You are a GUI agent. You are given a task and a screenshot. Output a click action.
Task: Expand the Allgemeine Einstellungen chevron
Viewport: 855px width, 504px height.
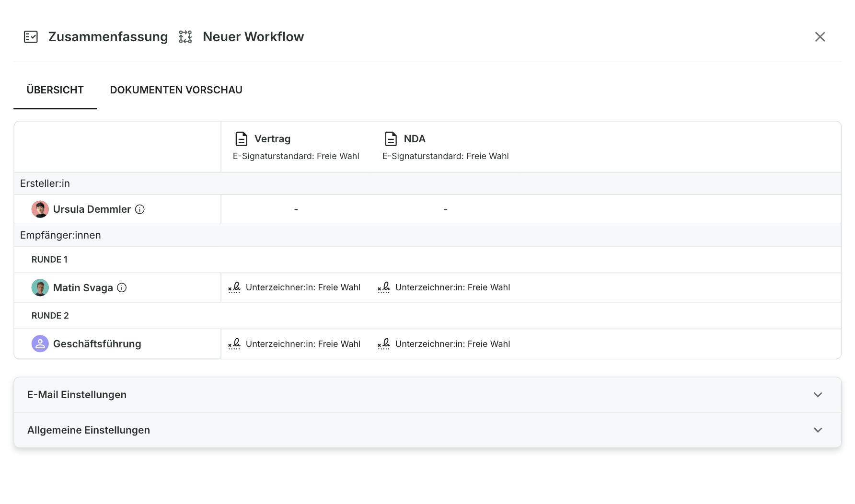[x=818, y=430]
